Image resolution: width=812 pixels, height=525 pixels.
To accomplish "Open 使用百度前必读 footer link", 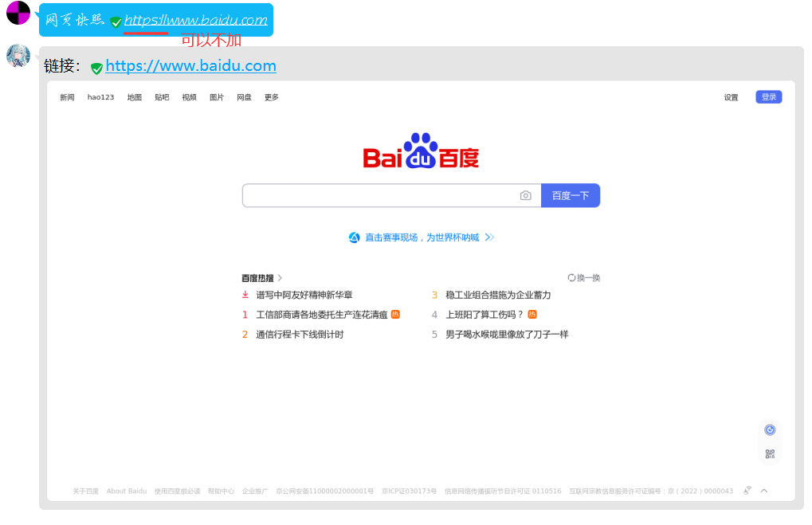I will click(x=177, y=491).
